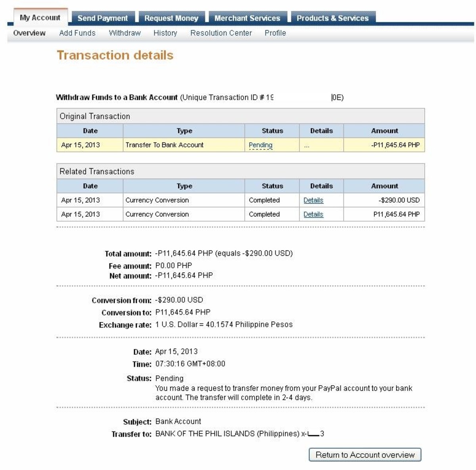Viewport: 476px width, 470px height.
Task: Select the Original Transaction table header
Action: (95, 116)
